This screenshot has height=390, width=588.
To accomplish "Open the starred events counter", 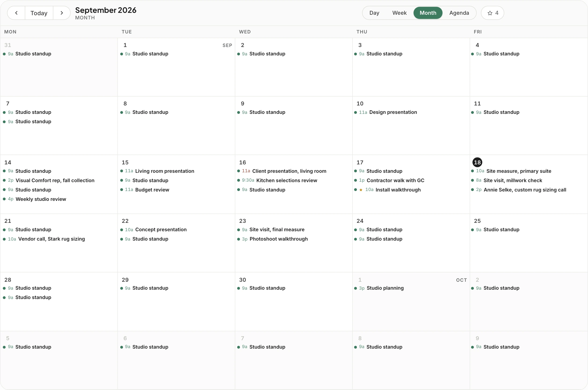I will click(493, 13).
